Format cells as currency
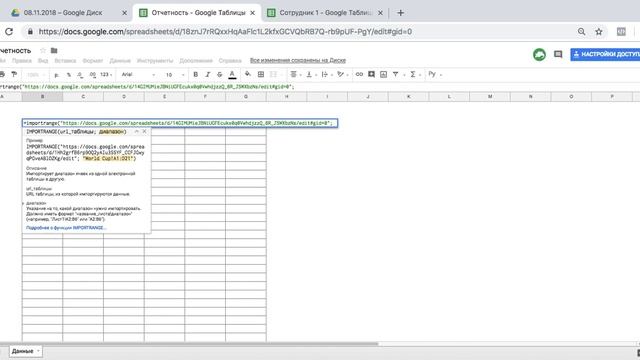The image size is (640, 360). [x=56, y=75]
